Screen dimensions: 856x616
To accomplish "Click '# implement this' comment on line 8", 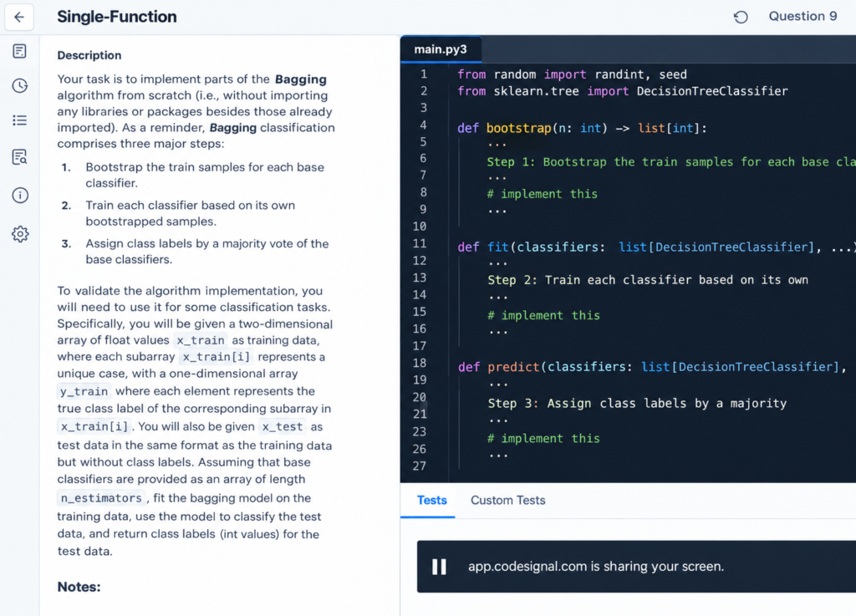I will 542,194.
